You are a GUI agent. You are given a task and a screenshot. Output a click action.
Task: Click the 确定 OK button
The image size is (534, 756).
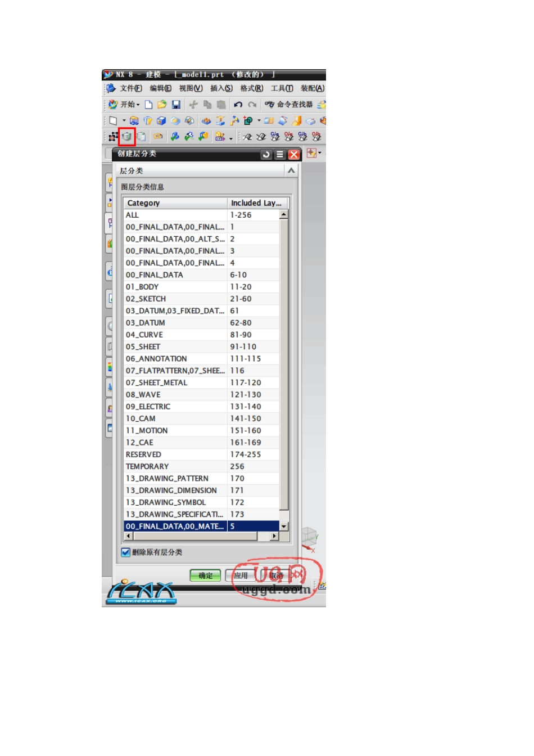pyautogui.click(x=206, y=575)
